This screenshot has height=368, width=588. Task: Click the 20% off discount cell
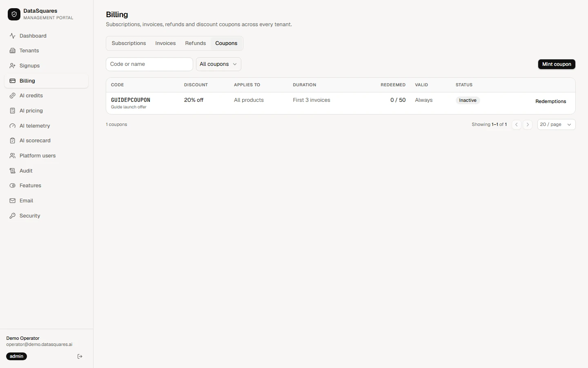coord(194,100)
